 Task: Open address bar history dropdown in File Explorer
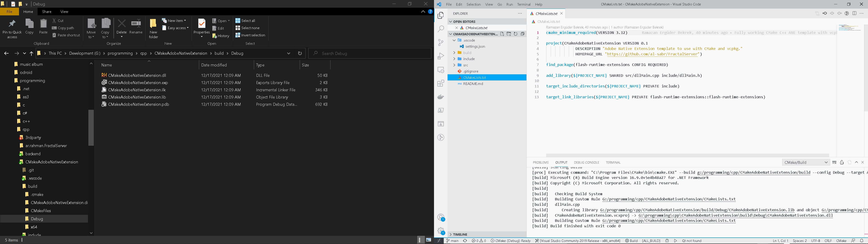tap(288, 53)
